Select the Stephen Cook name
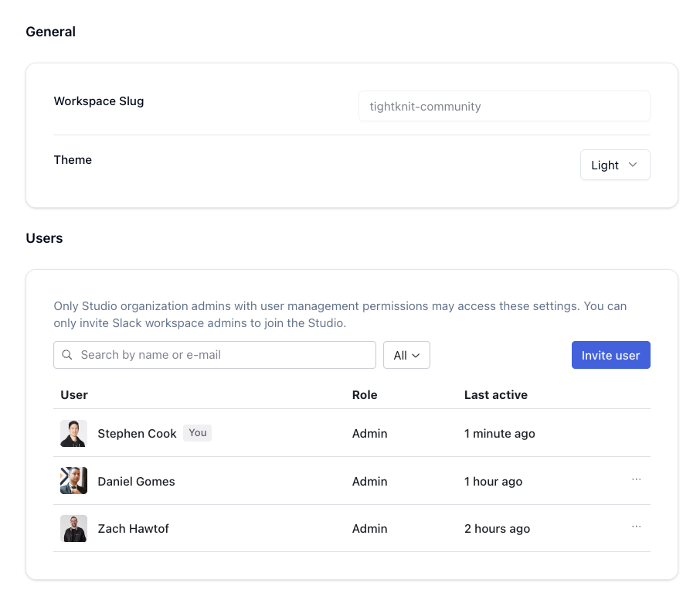 tap(137, 434)
